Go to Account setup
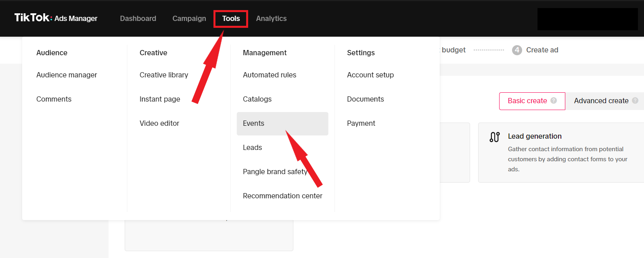This screenshot has width=644, height=258. (370, 75)
